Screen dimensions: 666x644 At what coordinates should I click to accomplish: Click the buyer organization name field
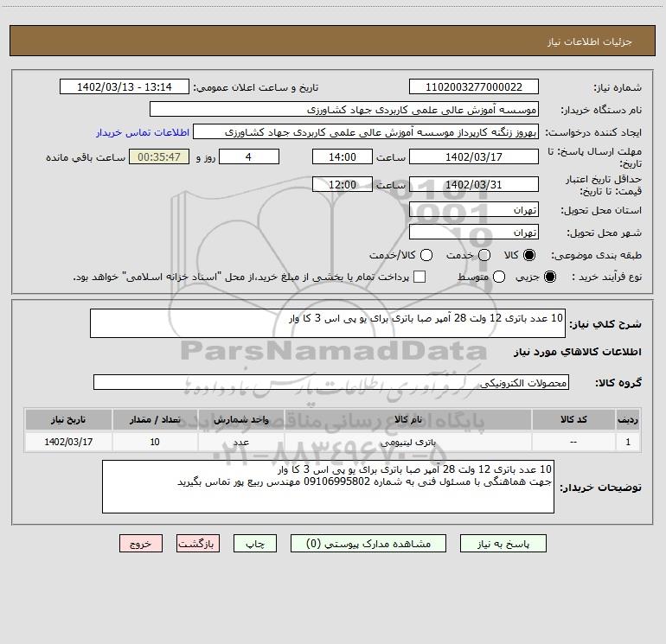(344, 109)
